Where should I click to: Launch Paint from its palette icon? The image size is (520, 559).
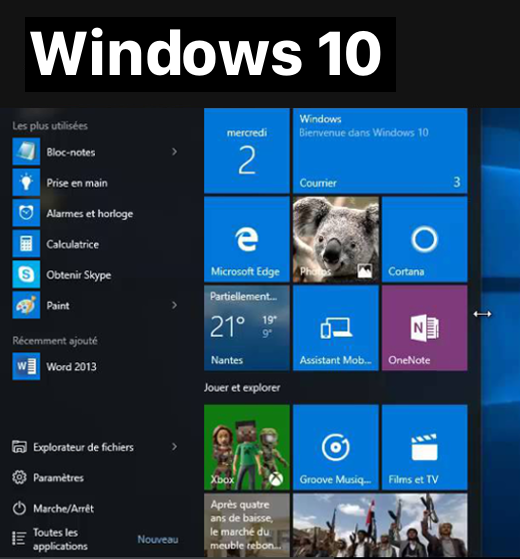[x=26, y=305]
